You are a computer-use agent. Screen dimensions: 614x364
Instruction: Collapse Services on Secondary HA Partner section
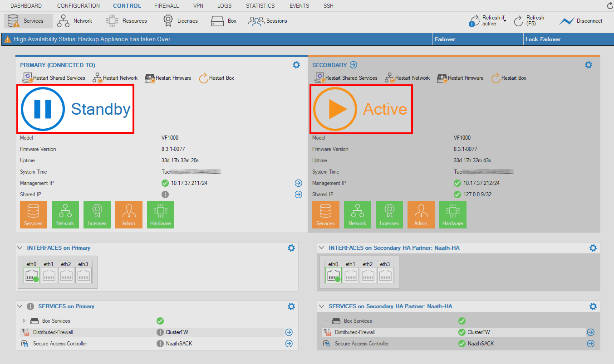click(x=322, y=306)
